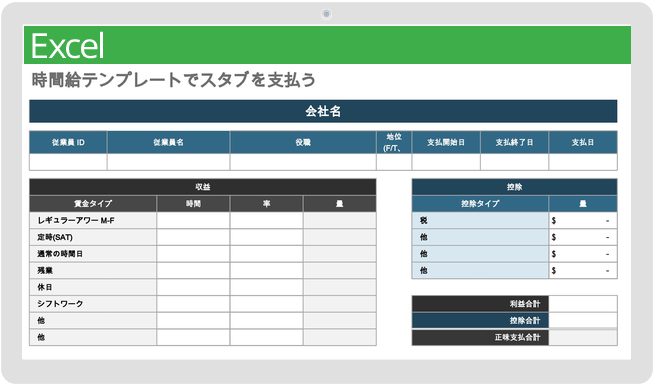Screen dimensions: 654x385
Task: Click the empty cell under 地位 (F/T、
Action: point(394,162)
